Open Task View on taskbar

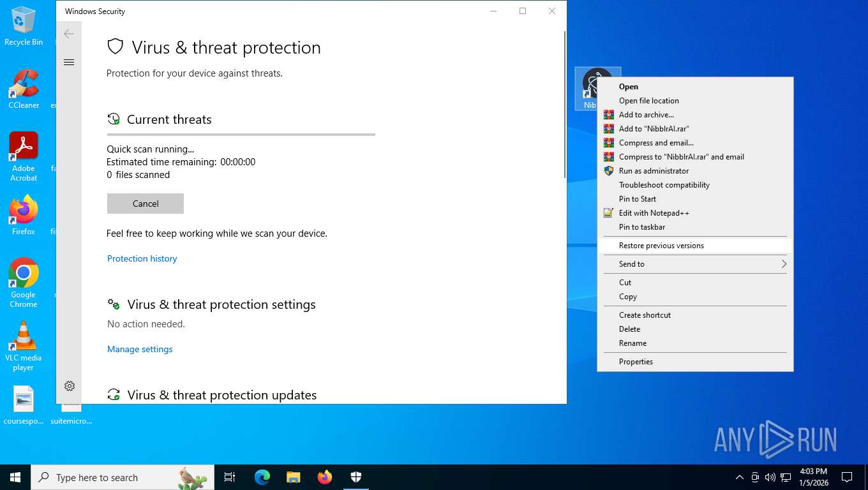[230, 477]
